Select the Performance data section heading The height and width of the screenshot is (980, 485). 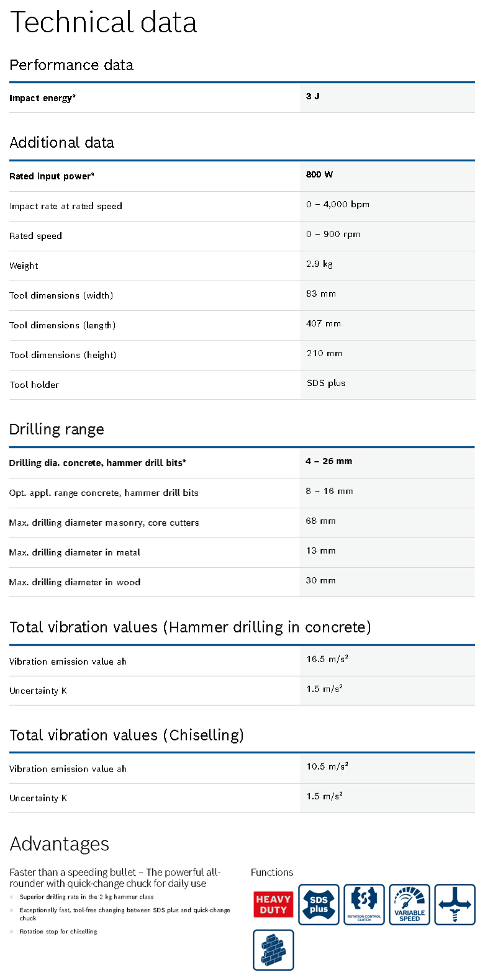pyautogui.click(x=71, y=65)
